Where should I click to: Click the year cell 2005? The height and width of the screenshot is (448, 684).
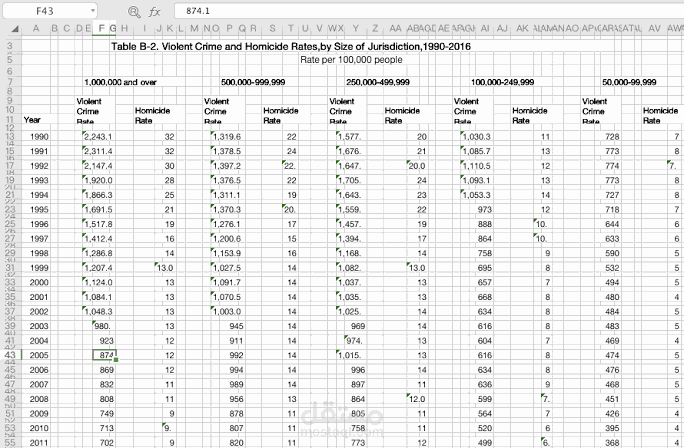pos(39,355)
